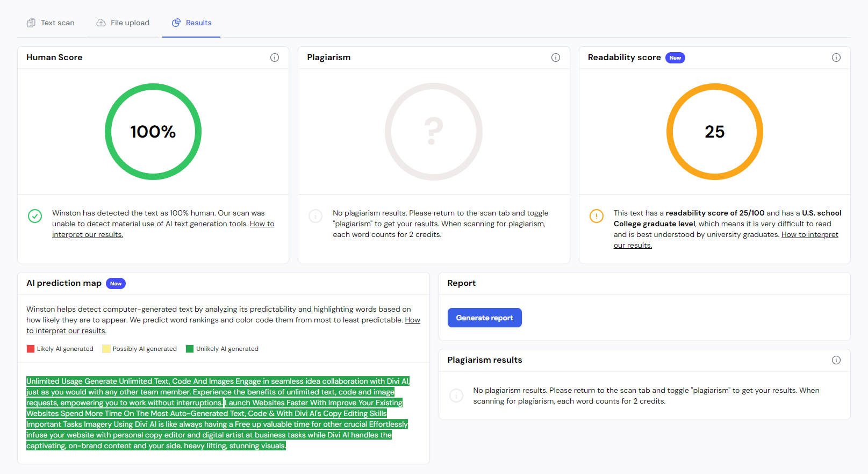The width and height of the screenshot is (868, 474).
Task: Click highlighted line 'captivating, on-brand content and your side'
Action: [104, 446]
